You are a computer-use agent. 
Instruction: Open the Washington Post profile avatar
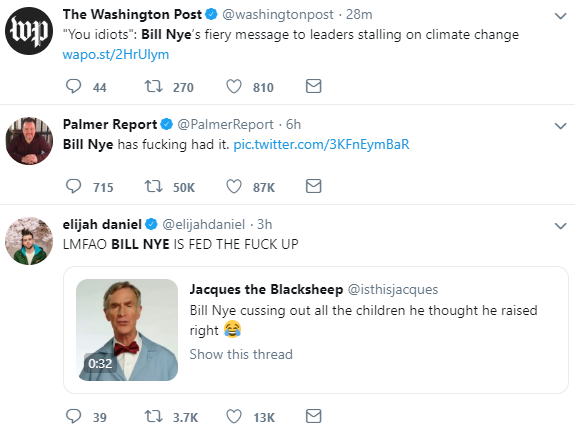[x=29, y=31]
